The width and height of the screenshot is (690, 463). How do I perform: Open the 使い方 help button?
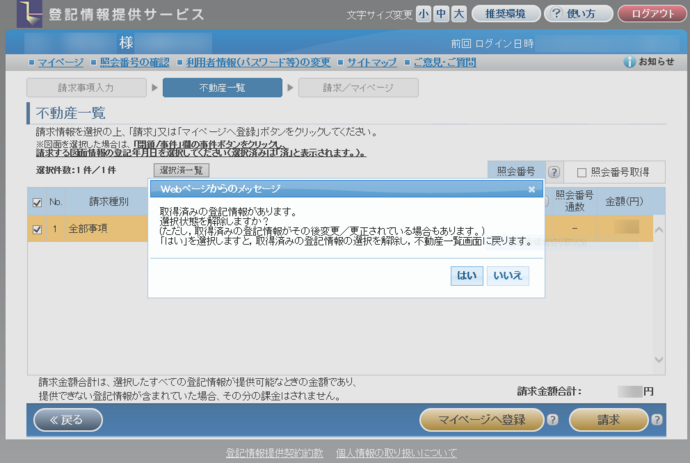(579, 14)
